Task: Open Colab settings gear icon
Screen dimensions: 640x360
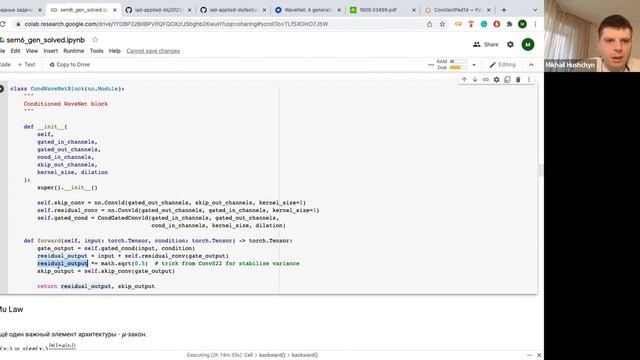Action: click(x=510, y=44)
